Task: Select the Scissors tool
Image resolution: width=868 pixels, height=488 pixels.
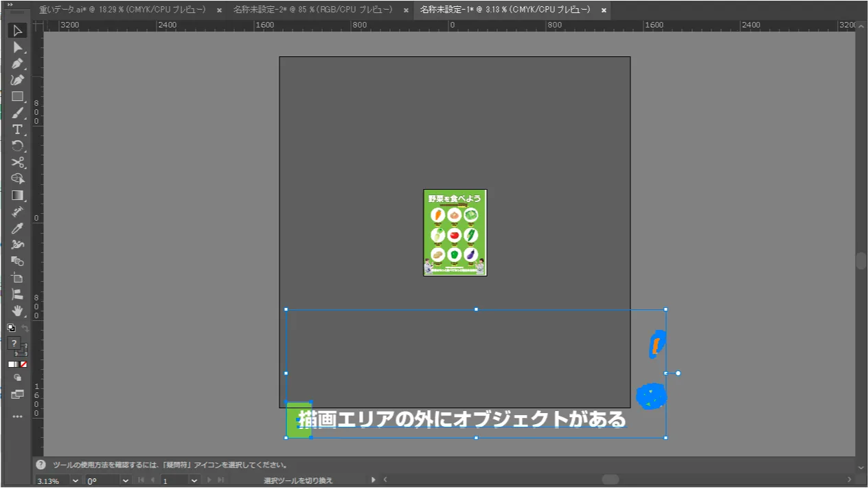Action: 18,162
